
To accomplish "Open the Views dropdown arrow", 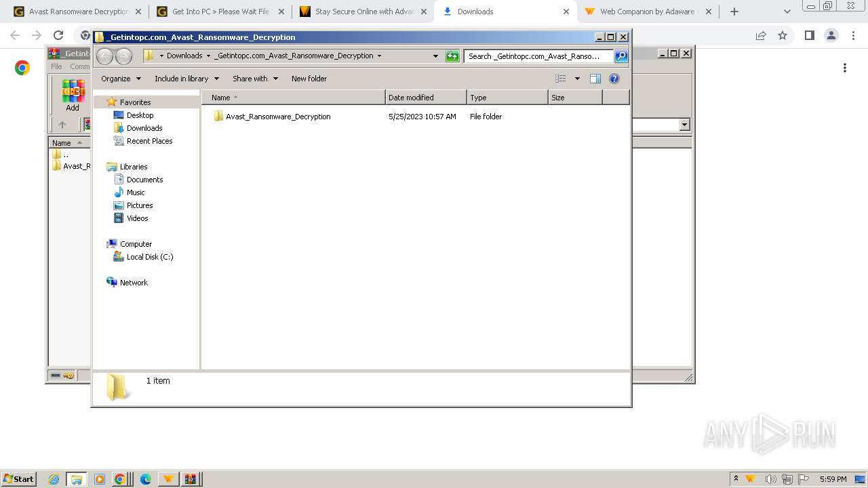I will click(577, 79).
